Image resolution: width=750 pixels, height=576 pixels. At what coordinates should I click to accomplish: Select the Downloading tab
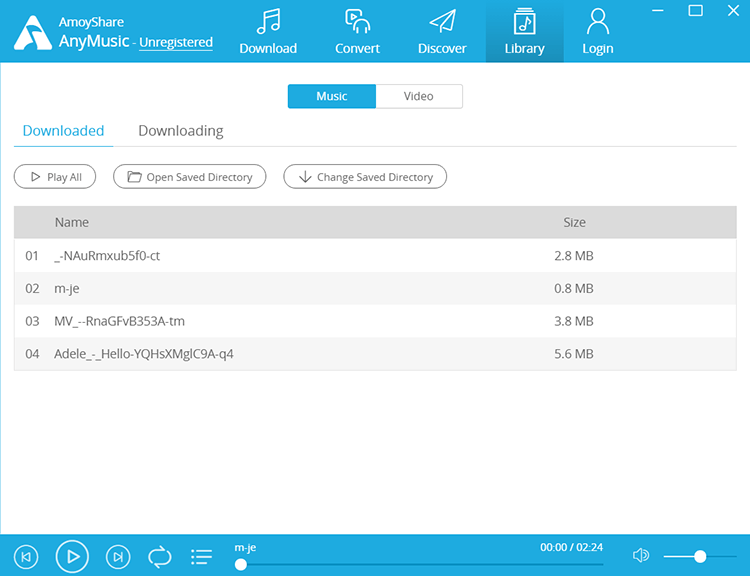(x=181, y=131)
